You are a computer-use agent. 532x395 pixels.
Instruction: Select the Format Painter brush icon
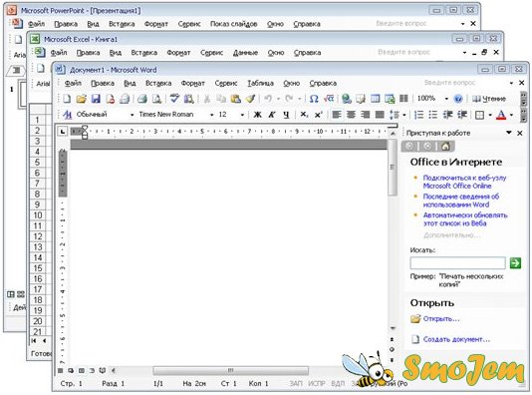pyautogui.click(x=250, y=99)
